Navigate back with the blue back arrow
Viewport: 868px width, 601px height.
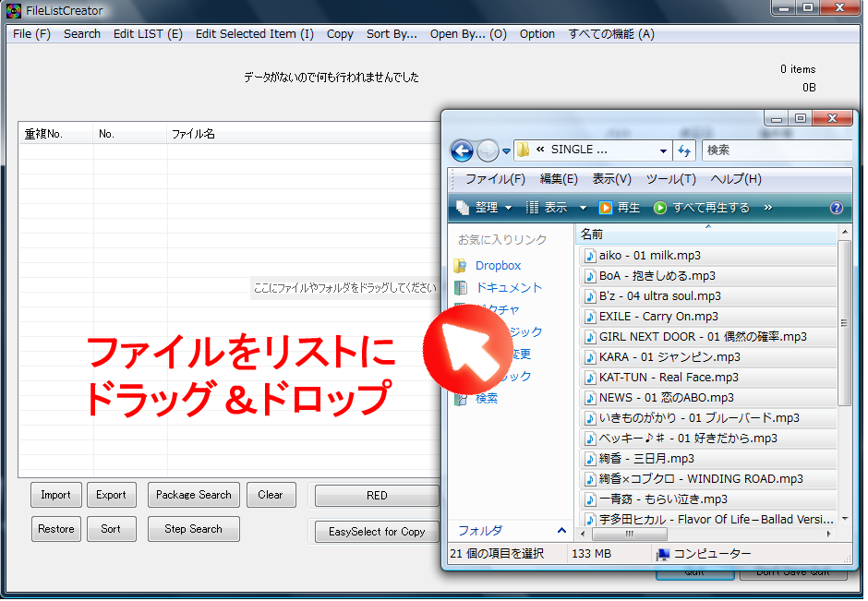click(x=462, y=150)
